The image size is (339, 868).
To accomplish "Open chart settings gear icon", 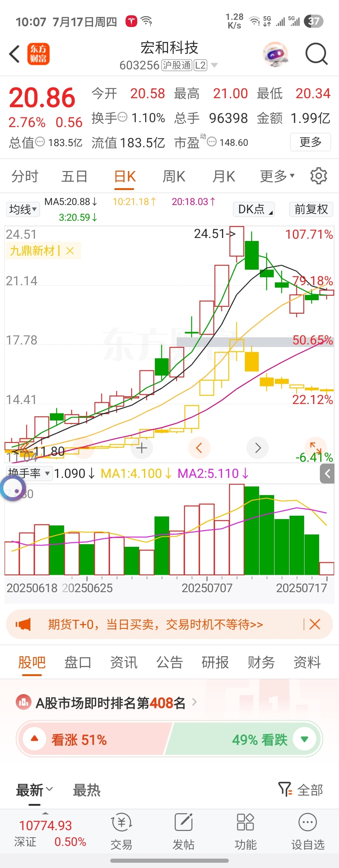I will pos(318,176).
